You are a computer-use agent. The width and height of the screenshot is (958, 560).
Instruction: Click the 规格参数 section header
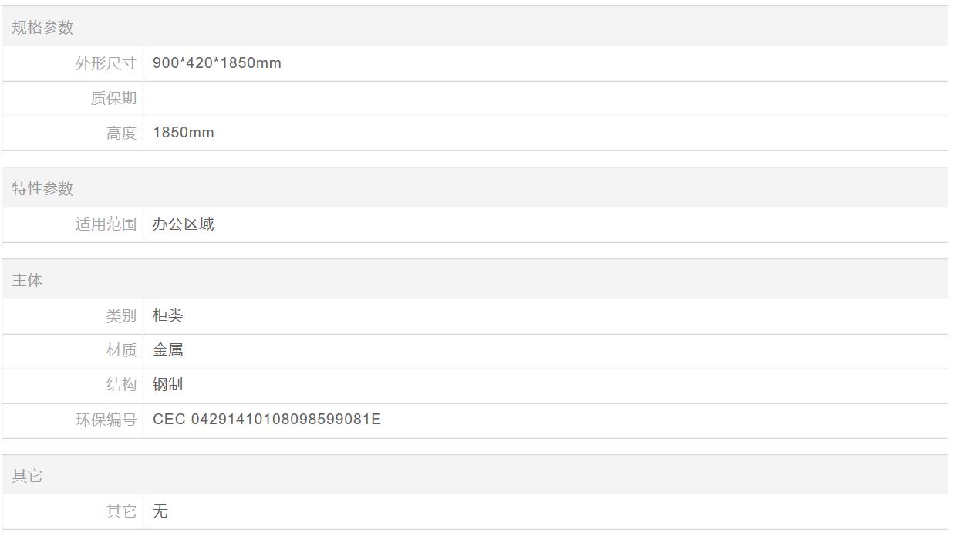pyautogui.click(x=42, y=27)
